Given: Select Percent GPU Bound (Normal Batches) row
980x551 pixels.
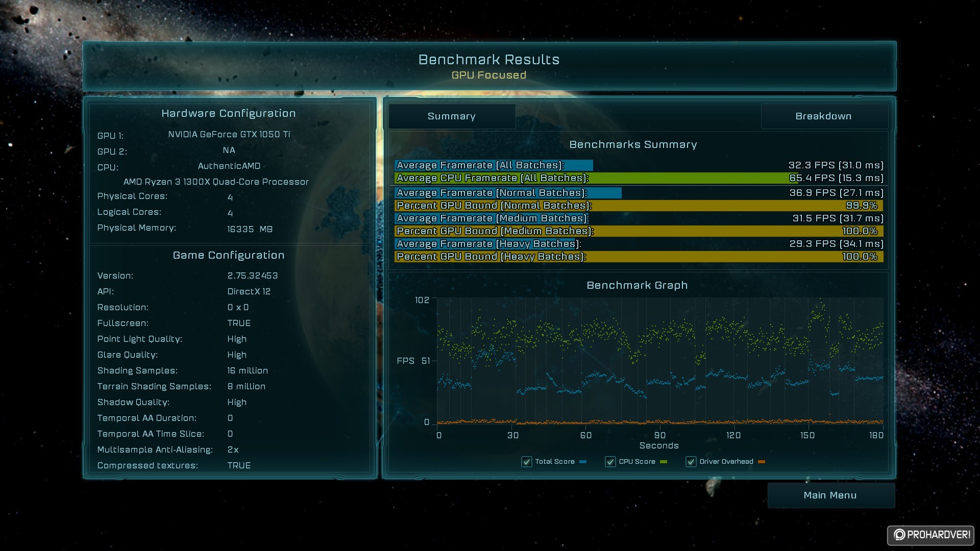Looking at the screenshot, I should (639, 206).
